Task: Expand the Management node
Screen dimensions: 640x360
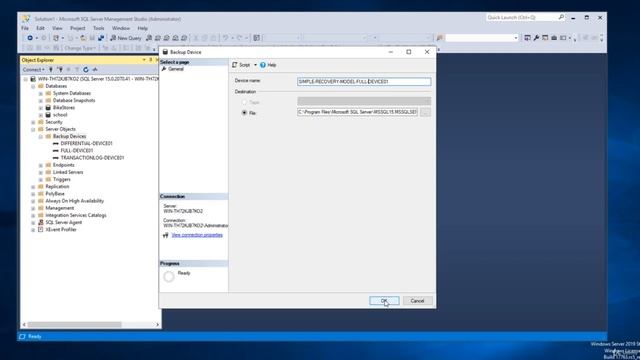Action: pos(33,208)
